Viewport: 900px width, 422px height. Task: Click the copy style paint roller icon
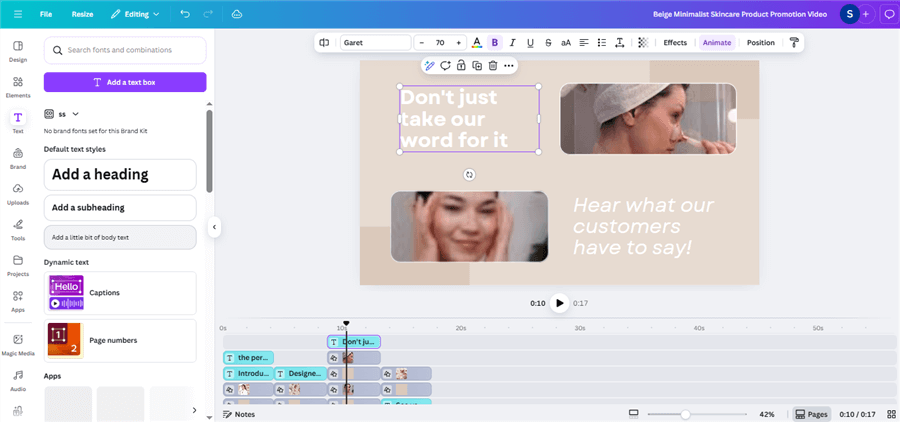click(x=794, y=42)
